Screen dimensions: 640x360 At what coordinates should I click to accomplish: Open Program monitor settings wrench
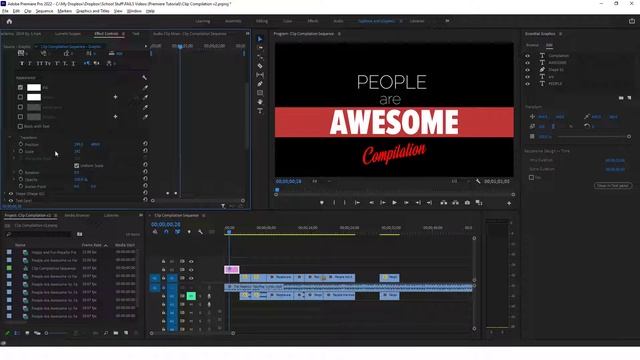pos(478,181)
